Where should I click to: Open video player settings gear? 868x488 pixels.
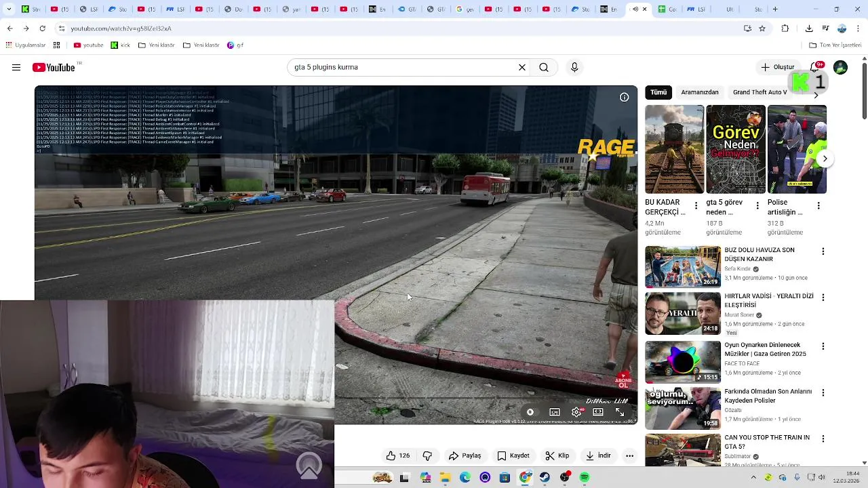[576, 412]
